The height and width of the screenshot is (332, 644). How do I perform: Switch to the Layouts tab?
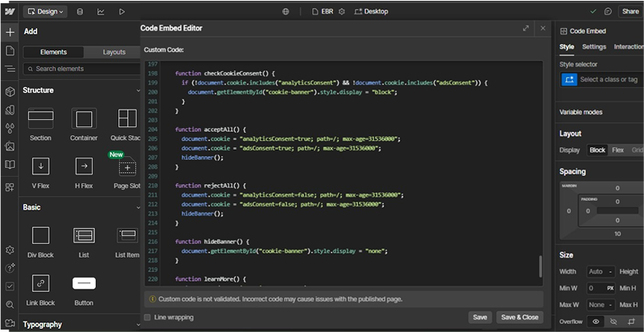pyautogui.click(x=114, y=52)
